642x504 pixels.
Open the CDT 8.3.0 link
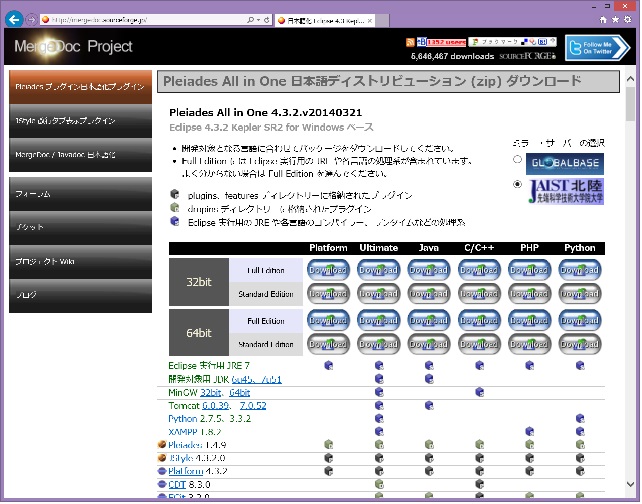point(177,486)
